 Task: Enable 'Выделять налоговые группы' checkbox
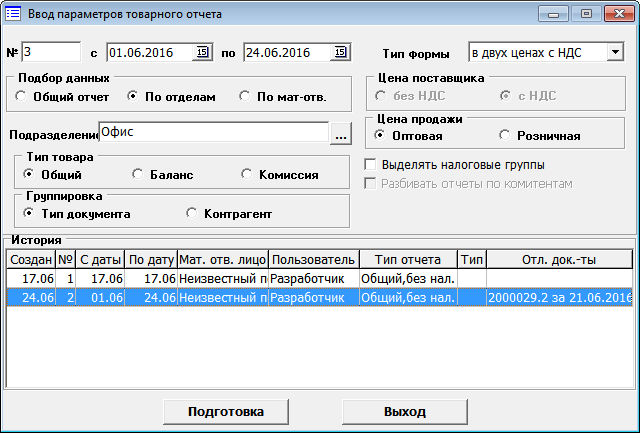(372, 165)
